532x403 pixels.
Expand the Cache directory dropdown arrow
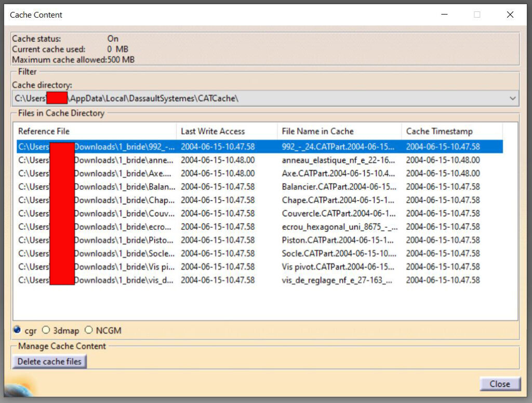tap(513, 98)
